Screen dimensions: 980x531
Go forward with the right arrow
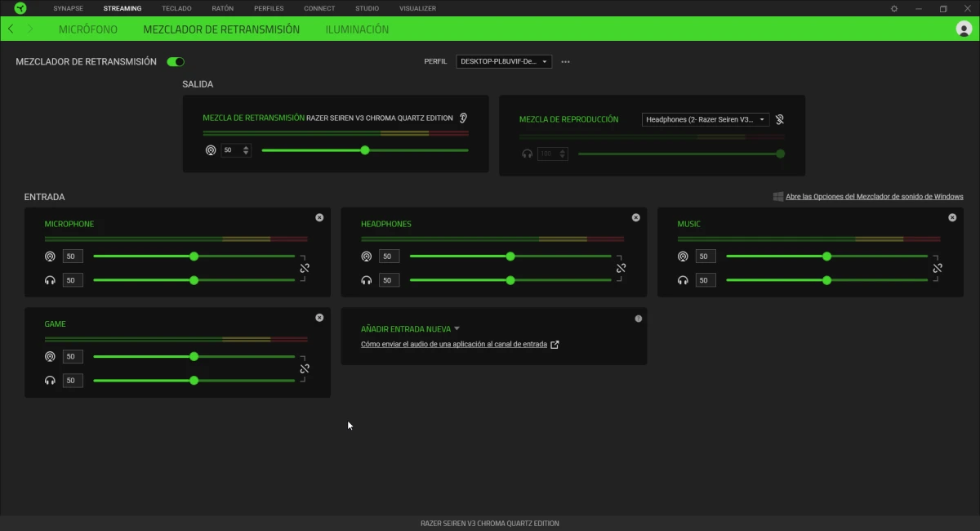pos(30,29)
